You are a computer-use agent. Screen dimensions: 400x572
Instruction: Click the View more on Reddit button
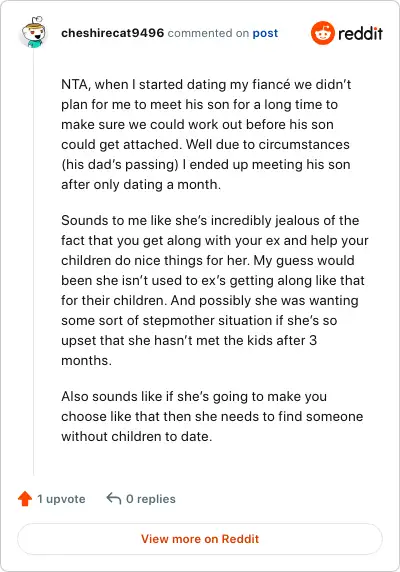(x=200, y=539)
